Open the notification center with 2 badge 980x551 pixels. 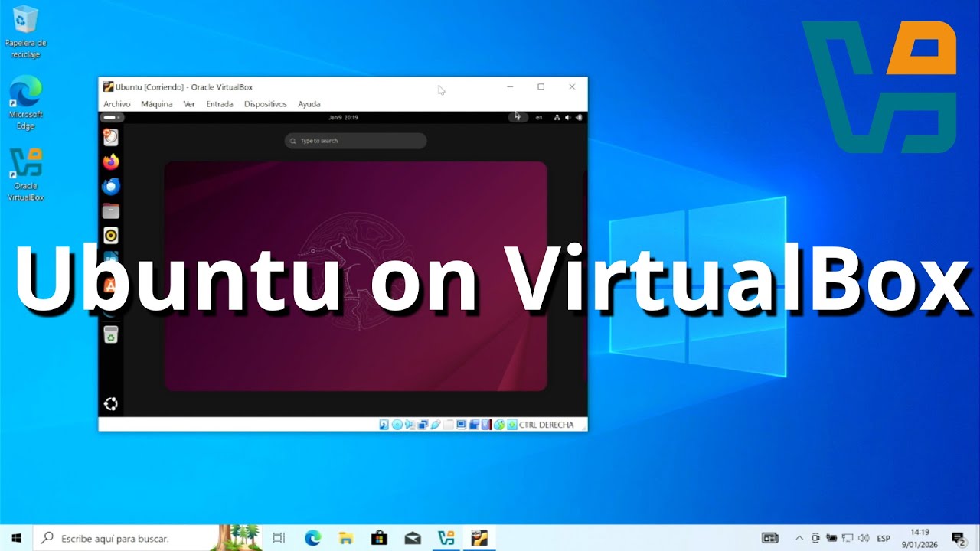[x=958, y=538]
